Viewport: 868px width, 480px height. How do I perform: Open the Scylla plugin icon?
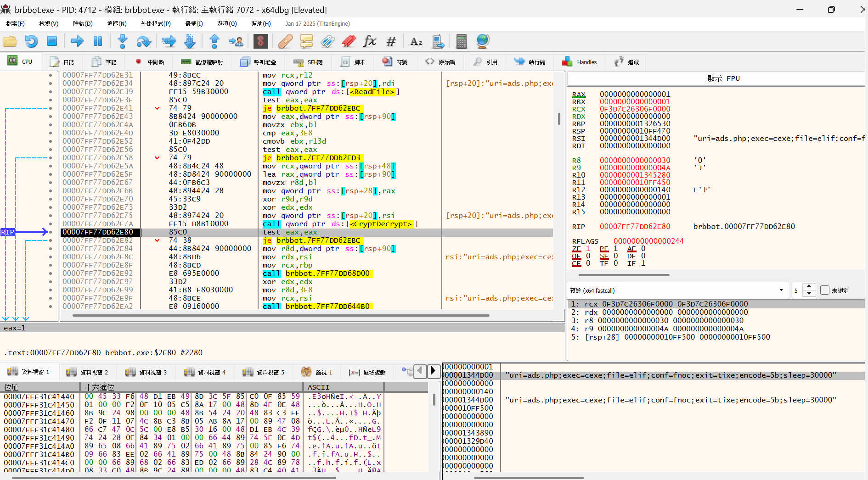260,41
